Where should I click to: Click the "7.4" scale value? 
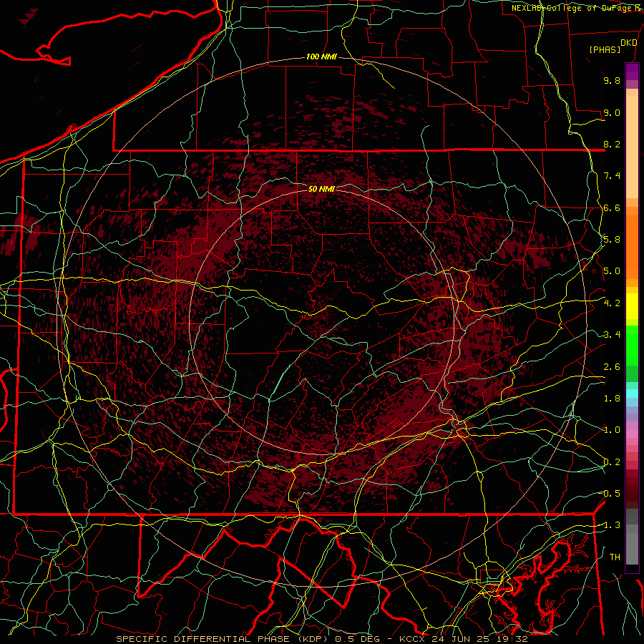click(x=612, y=176)
